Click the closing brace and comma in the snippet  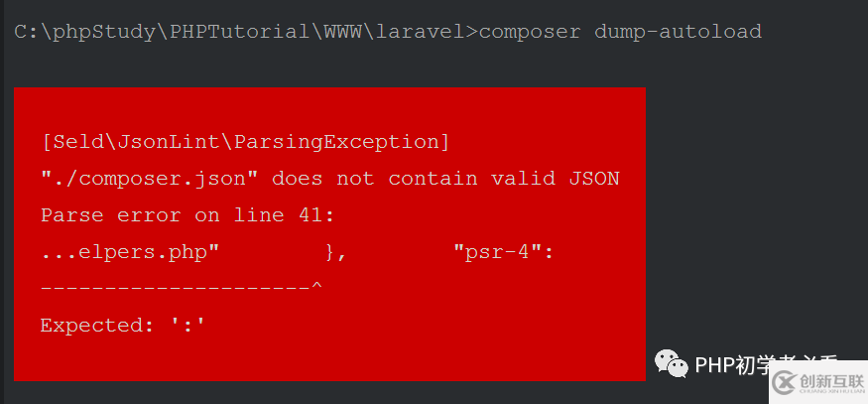coord(335,254)
